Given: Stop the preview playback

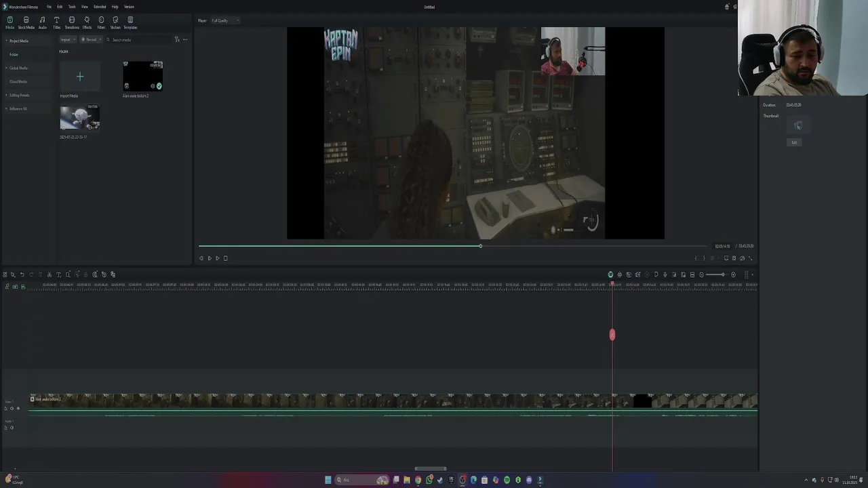Looking at the screenshot, I should point(225,258).
